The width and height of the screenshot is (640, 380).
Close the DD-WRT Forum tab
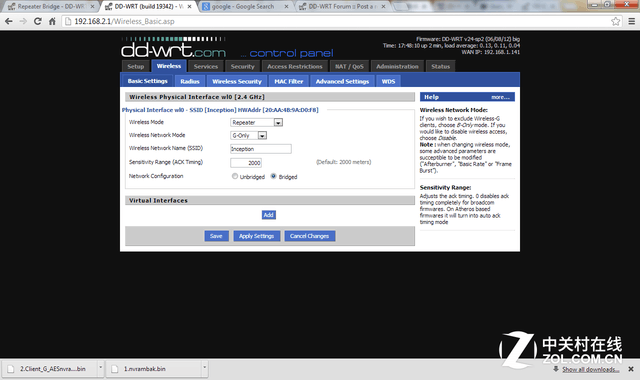click(x=383, y=7)
